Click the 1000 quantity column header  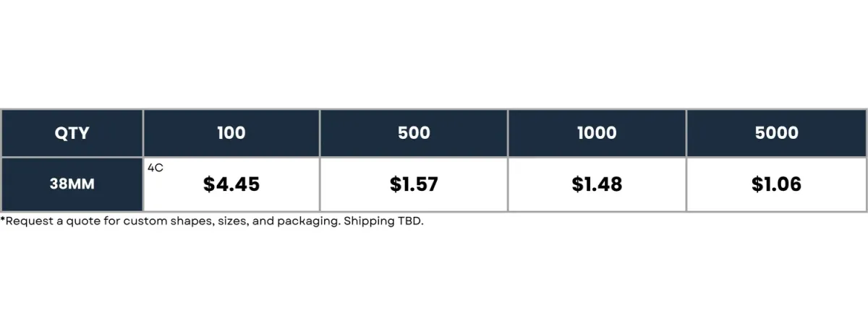[x=597, y=133]
